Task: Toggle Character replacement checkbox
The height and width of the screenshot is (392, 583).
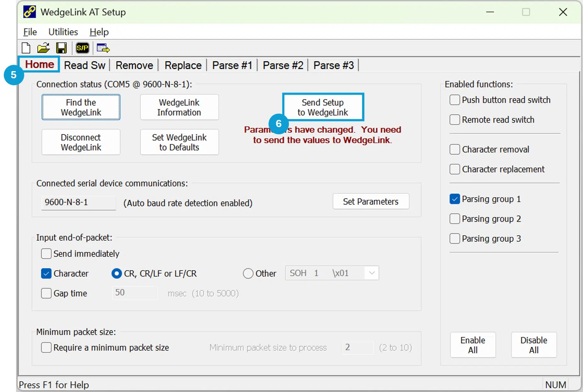Action: pos(455,169)
